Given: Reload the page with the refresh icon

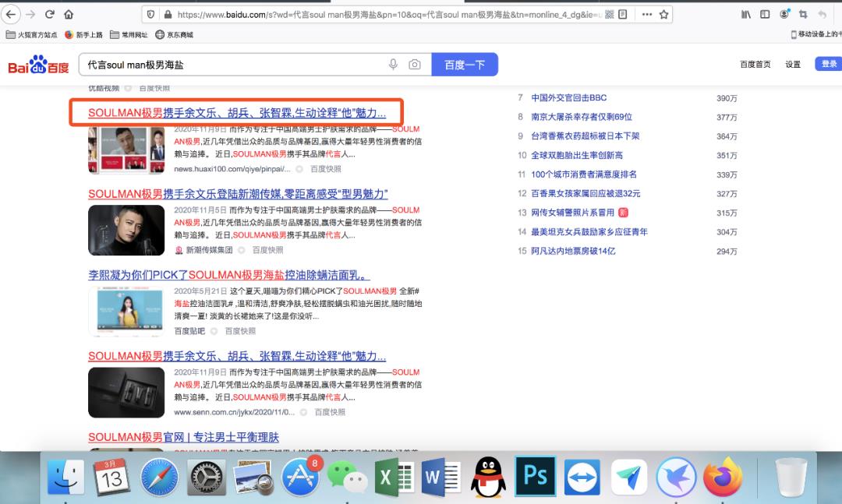Looking at the screenshot, I should click(50, 14).
